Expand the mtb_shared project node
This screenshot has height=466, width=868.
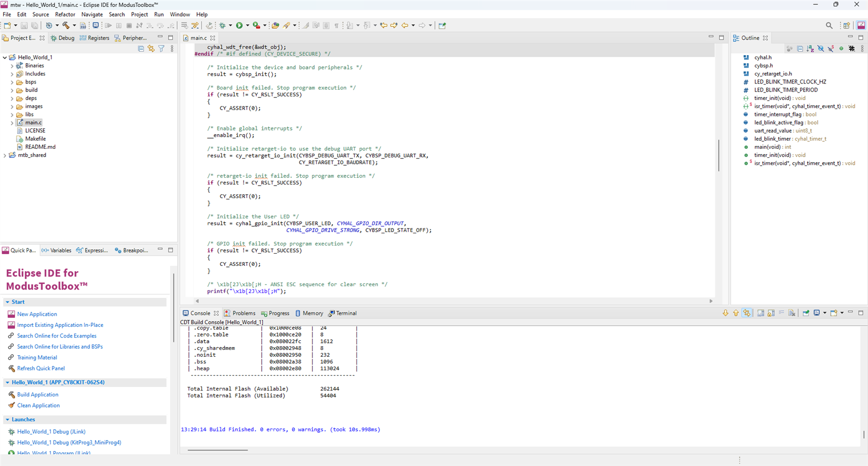tap(5, 155)
